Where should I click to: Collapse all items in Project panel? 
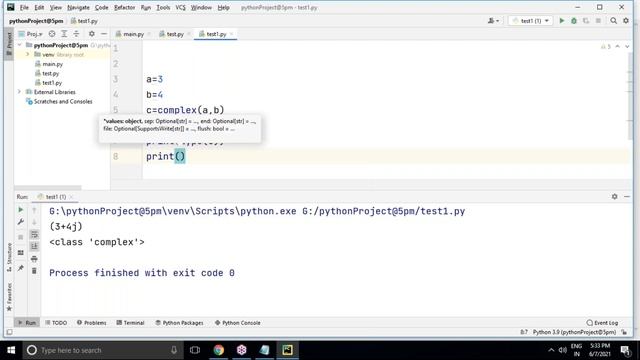pos(76,34)
